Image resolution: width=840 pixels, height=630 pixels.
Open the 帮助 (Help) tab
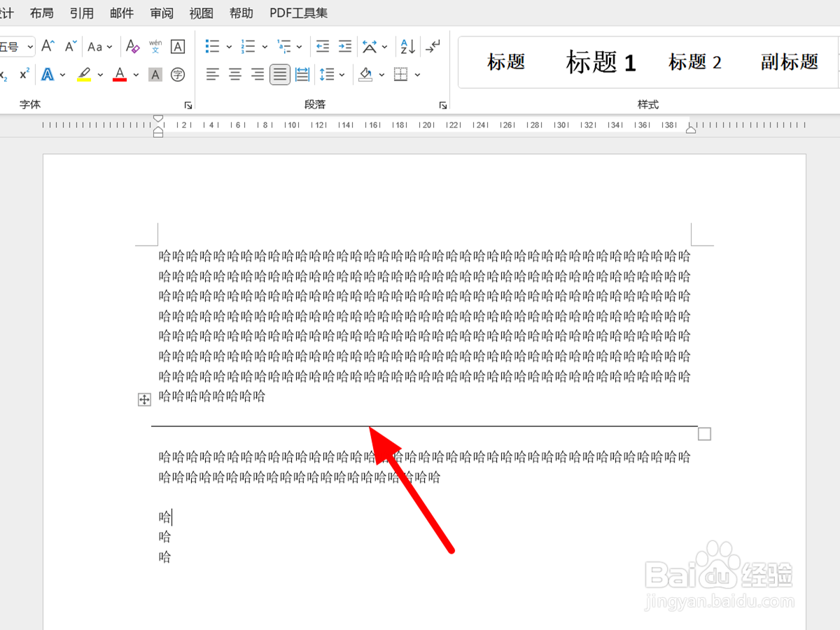coord(241,13)
